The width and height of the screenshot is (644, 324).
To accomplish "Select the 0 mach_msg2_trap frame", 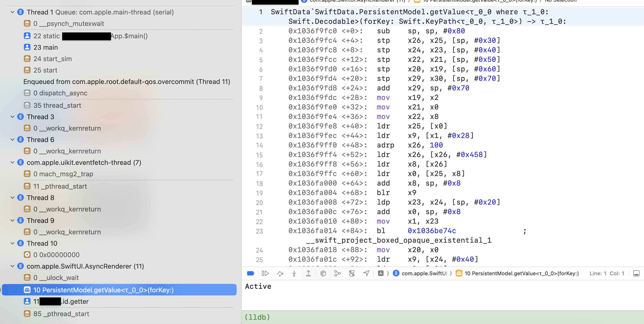I will (x=63, y=174).
